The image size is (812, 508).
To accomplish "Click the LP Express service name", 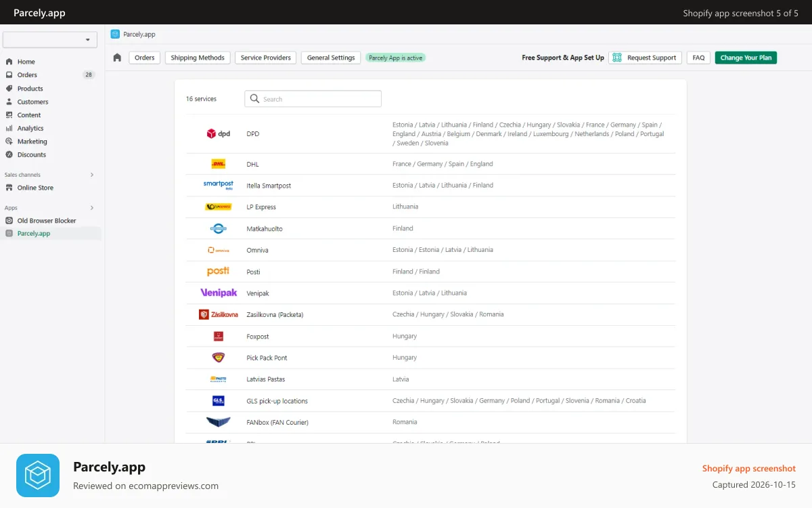I will click(261, 207).
